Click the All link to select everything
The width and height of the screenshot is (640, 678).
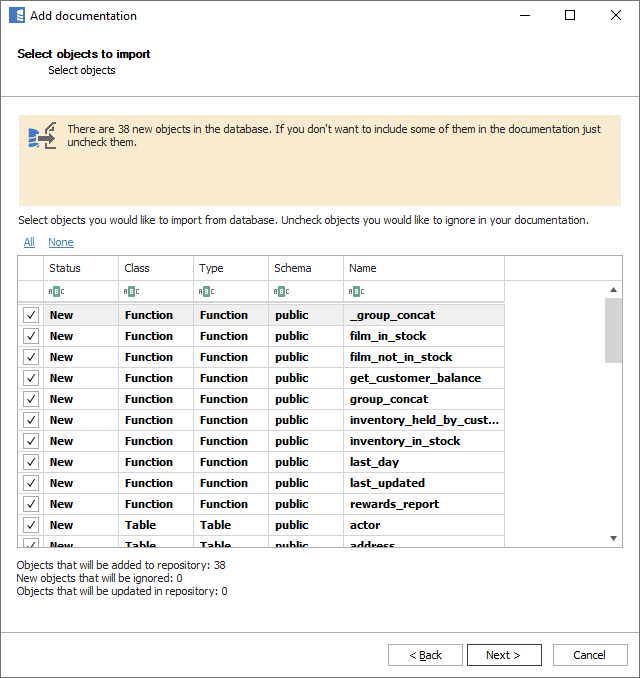point(29,242)
